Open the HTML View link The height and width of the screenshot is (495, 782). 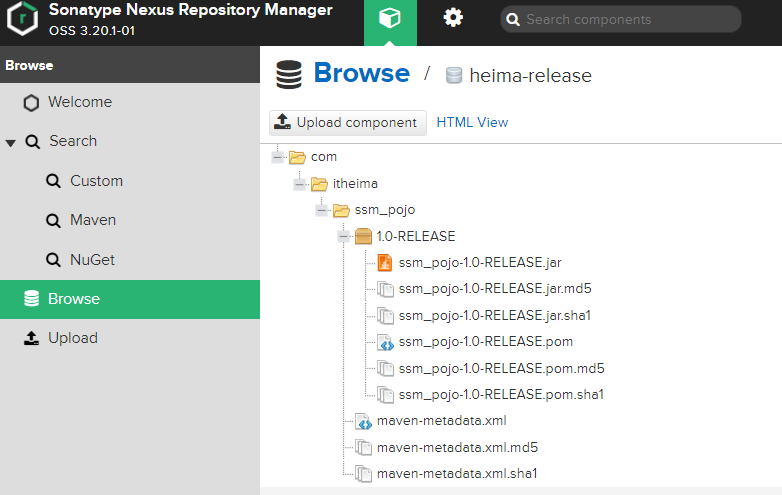point(472,123)
